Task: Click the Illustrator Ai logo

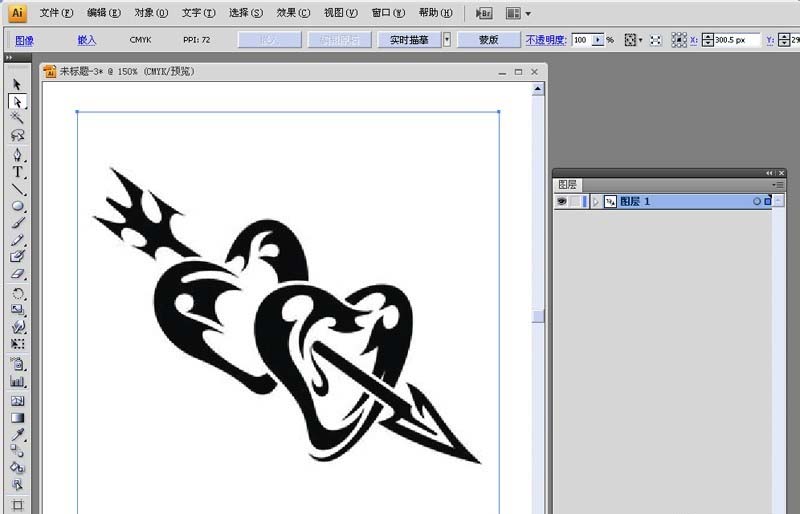Action: point(17,13)
